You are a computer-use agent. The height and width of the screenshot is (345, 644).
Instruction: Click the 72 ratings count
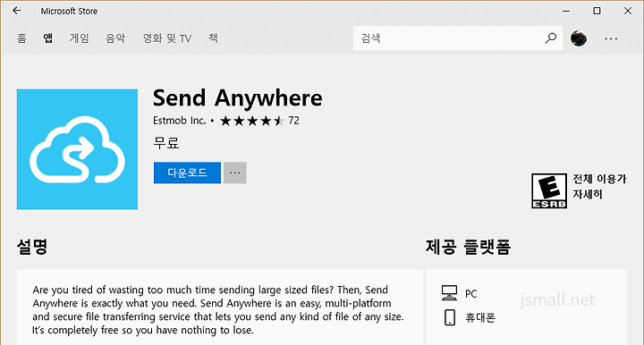pos(293,121)
